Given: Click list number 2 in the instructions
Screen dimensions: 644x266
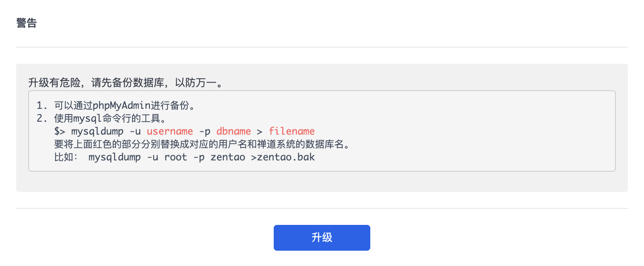Looking at the screenshot, I should tap(42, 118).
